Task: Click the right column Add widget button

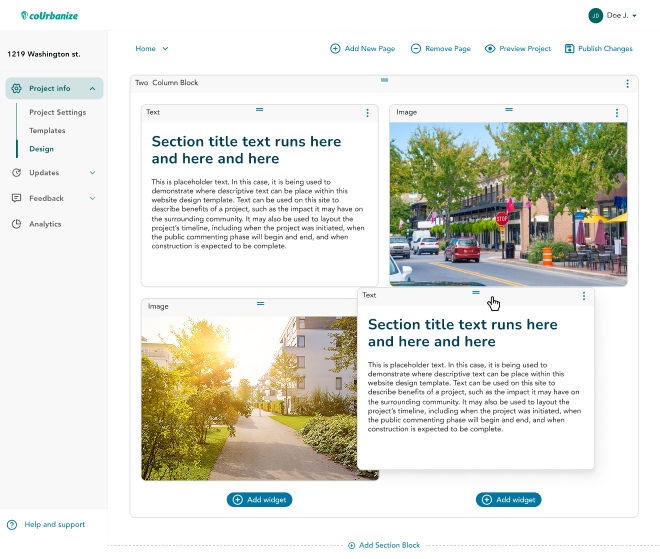Action: (508, 500)
